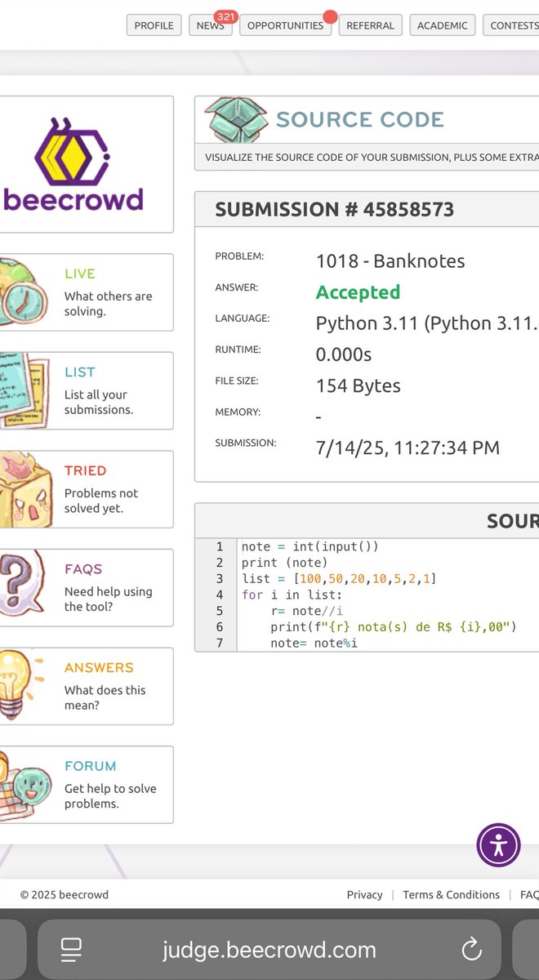Screen dimensions: 539x980
Task: Click the file size 154 Bytes
Action: (x=359, y=385)
